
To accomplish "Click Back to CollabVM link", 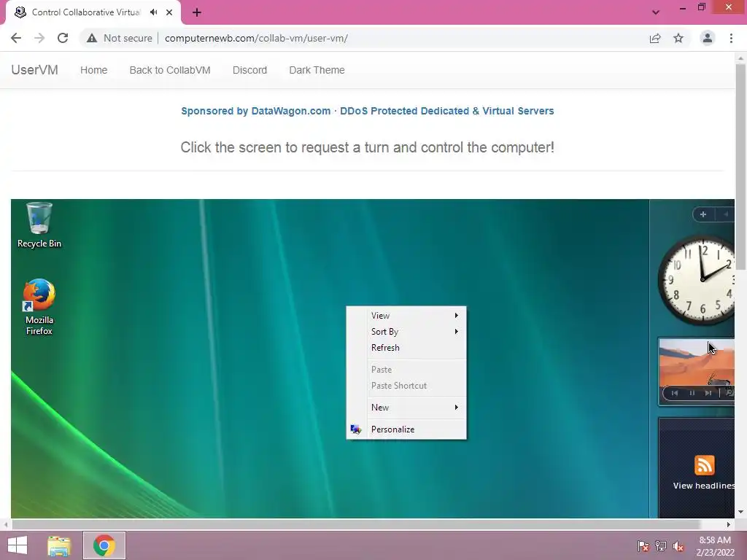I will 170,70.
